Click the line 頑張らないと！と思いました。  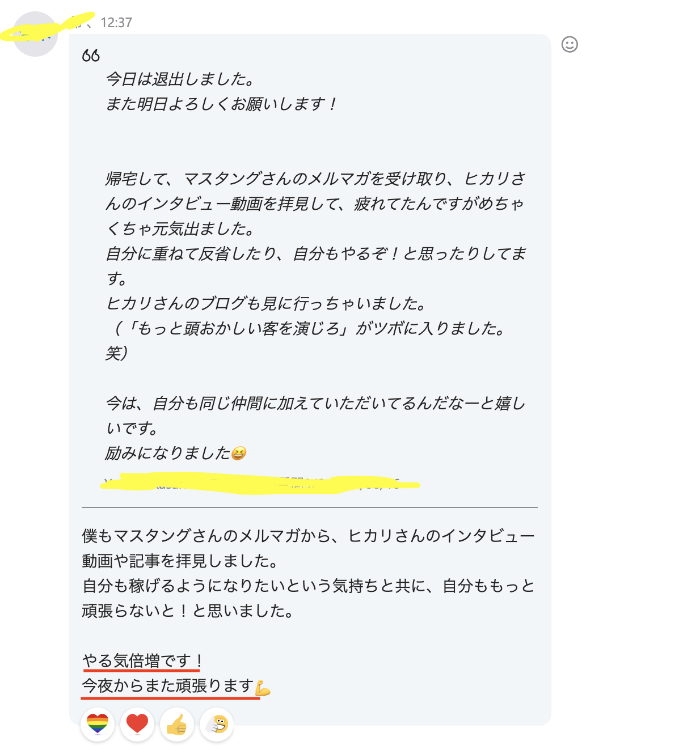pos(188,611)
